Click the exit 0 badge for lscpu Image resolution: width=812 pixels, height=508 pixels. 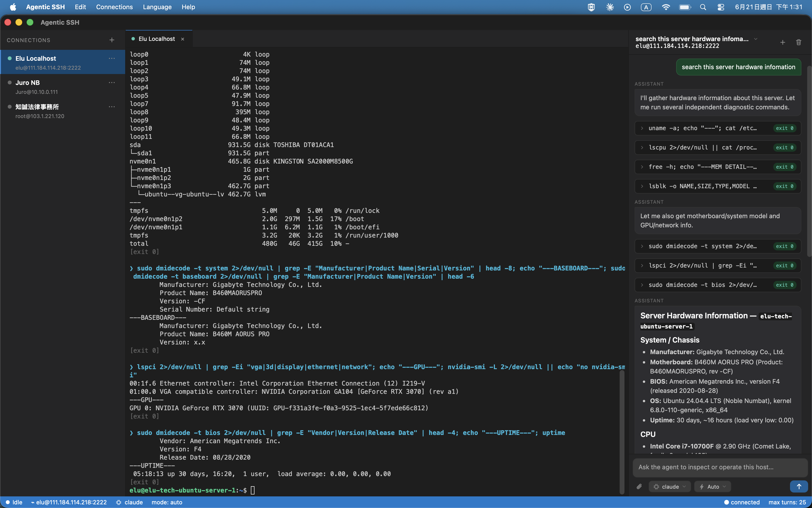784,148
